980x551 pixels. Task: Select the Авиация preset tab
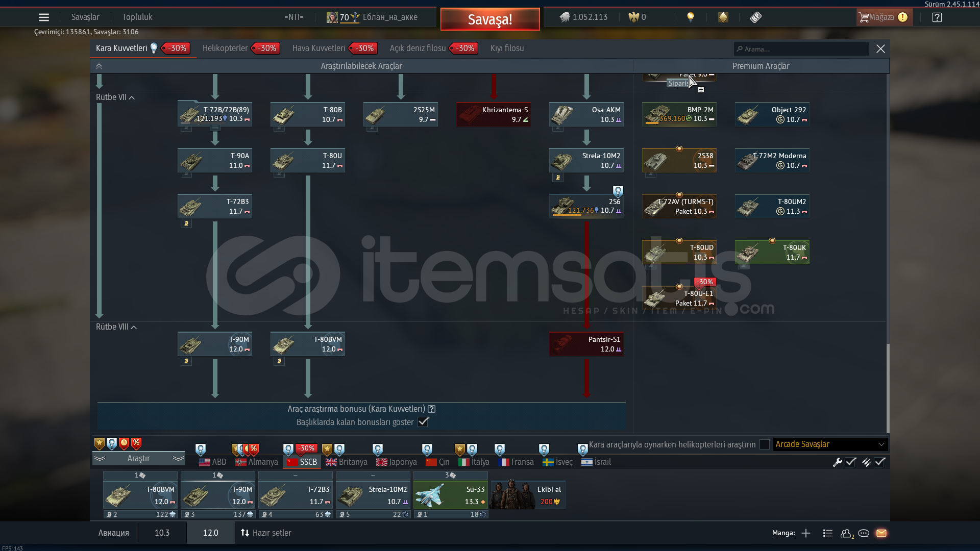(x=114, y=533)
